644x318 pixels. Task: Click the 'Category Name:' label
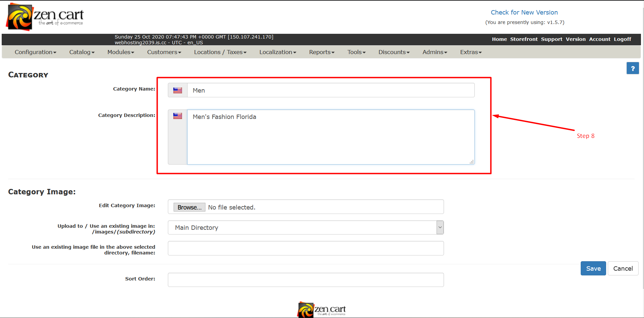134,89
